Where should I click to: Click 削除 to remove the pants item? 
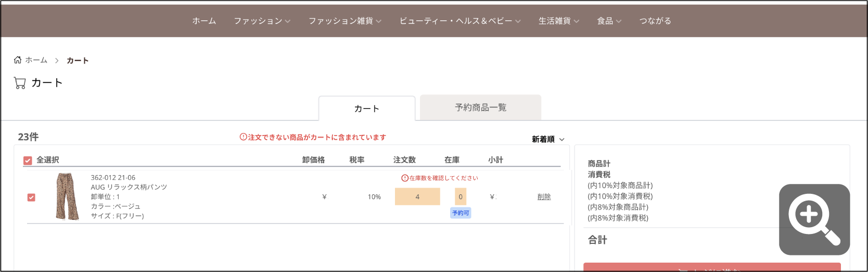click(x=544, y=197)
